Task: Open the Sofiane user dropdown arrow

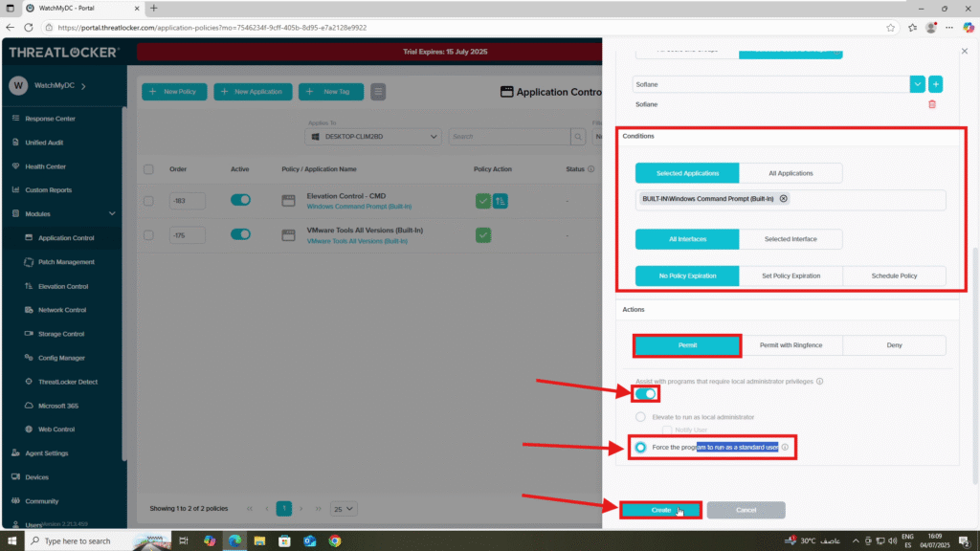Action: pos(917,84)
